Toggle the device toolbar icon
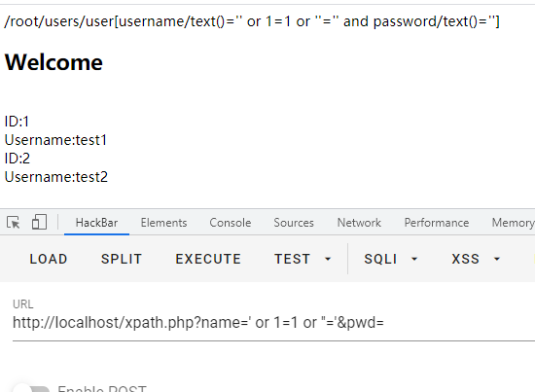The image size is (535, 392). [x=39, y=222]
